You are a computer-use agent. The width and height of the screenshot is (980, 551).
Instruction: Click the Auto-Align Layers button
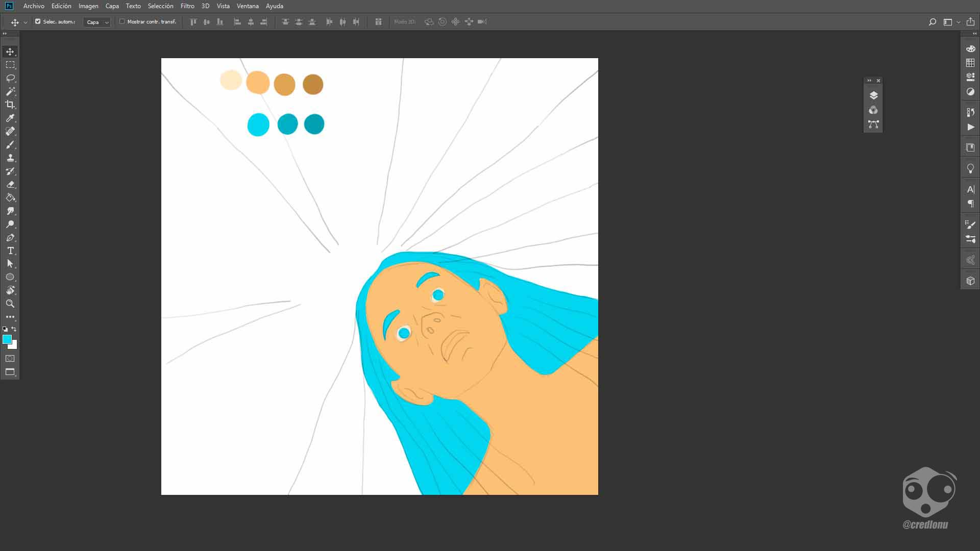coord(378,22)
